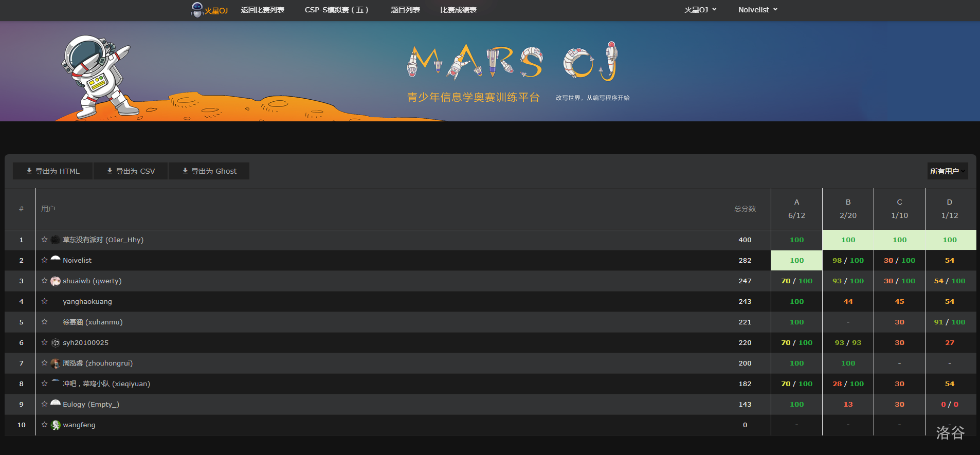Toggle the star for xuhanmu
980x455 pixels.
[x=45, y=322]
